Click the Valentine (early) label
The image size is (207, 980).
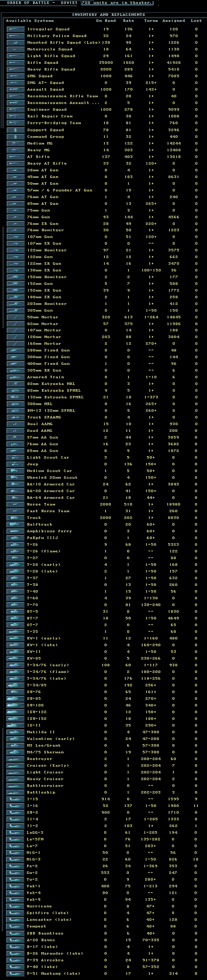(x=51, y=739)
